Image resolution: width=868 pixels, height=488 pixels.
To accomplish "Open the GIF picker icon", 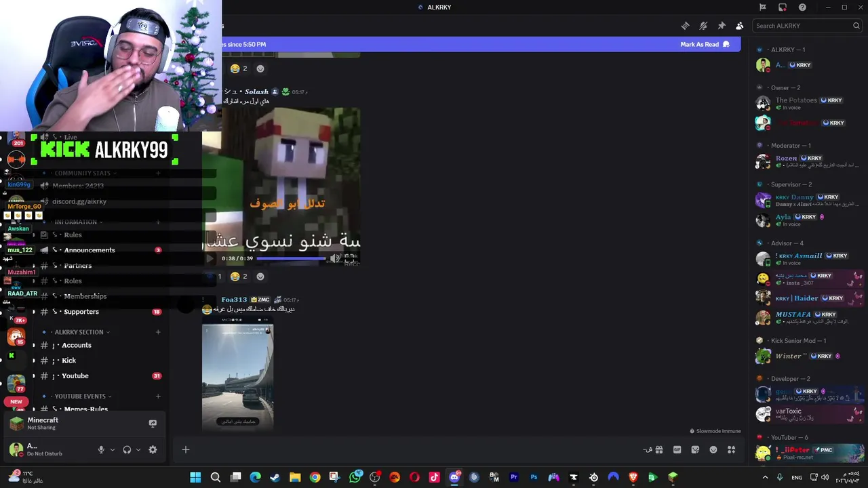I will point(677,449).
